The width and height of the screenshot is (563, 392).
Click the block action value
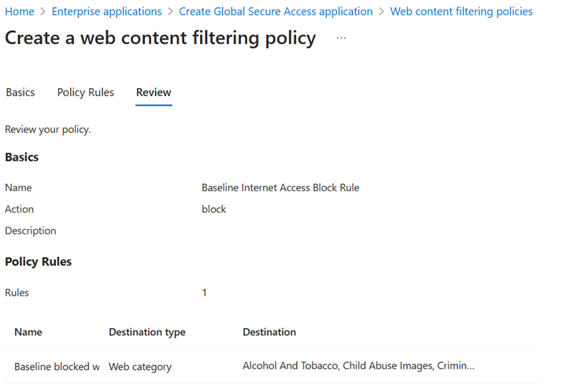(213, 209)
